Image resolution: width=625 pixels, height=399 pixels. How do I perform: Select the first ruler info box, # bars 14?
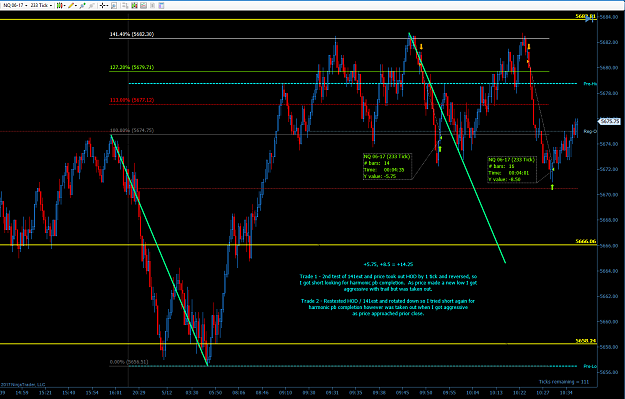(387, 166)
